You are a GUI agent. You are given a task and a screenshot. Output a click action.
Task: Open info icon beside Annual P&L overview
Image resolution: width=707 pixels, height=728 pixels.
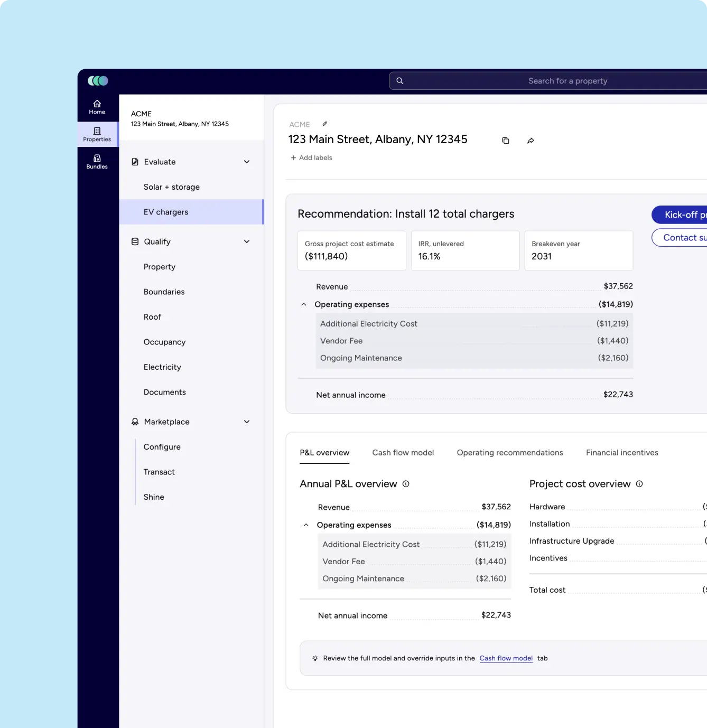[x=406, y=484]
